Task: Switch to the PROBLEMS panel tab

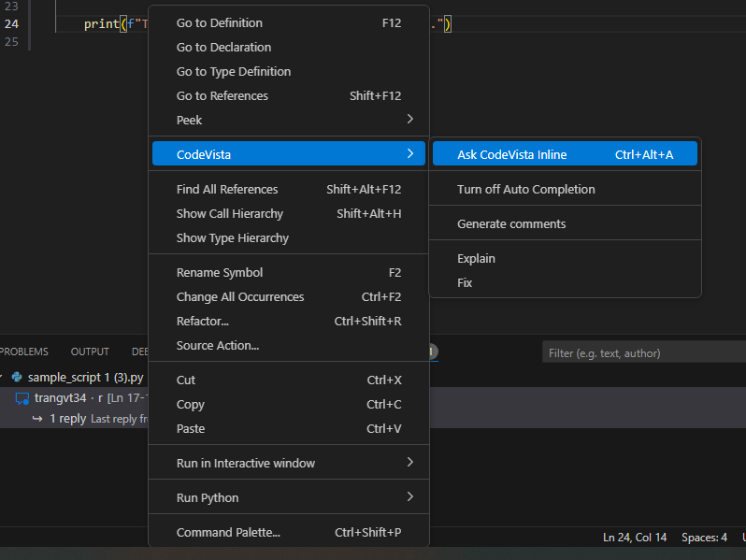Action: [x=23, y=352]
